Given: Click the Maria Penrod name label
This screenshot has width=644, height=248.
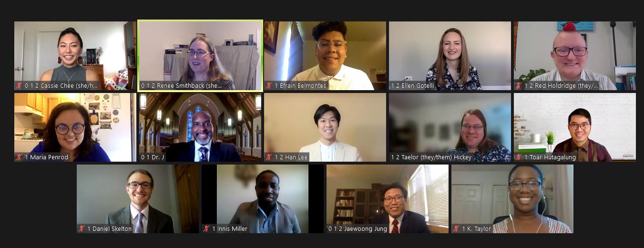Looking at the screenshot, I should [x=46, y=157].
